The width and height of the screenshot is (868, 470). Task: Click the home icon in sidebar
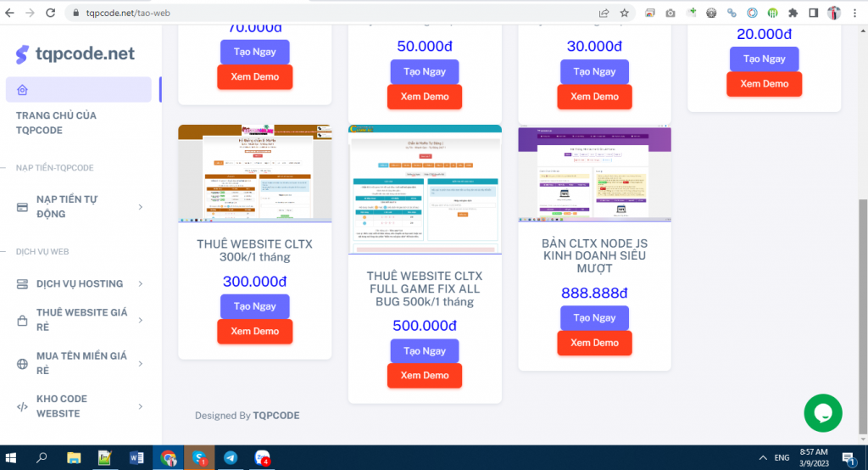point(23,90)
